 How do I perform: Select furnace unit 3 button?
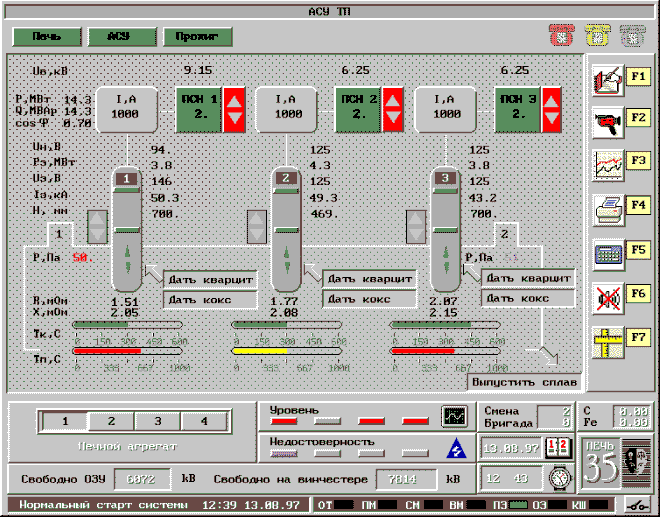[x=158, y=422]
